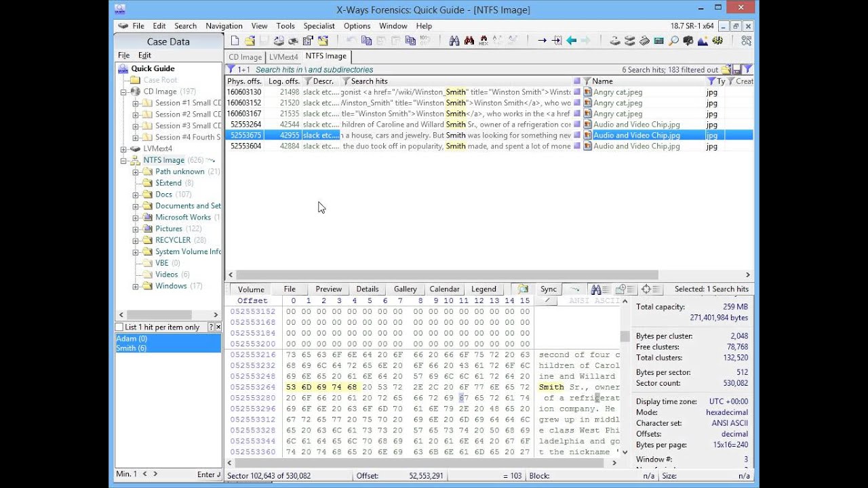Image resolution: width=868 pixels, height=488 pixels.
Task: Select the Videos folder in tree
Action: 166,274
